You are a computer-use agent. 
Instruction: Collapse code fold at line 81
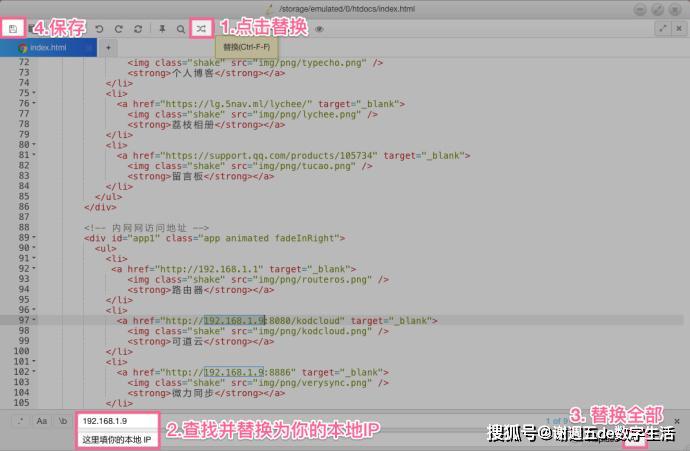click(34, 155)
